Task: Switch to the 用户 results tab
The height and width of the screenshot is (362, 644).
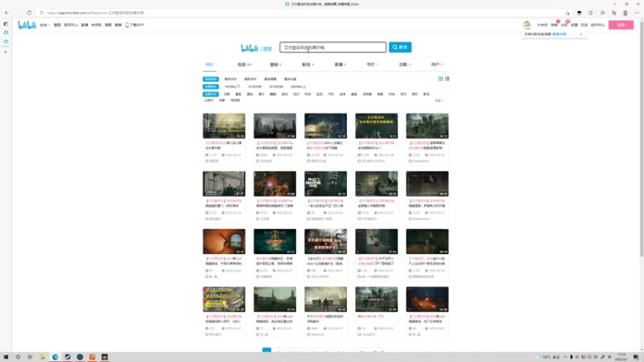Action: pos(436,64)
